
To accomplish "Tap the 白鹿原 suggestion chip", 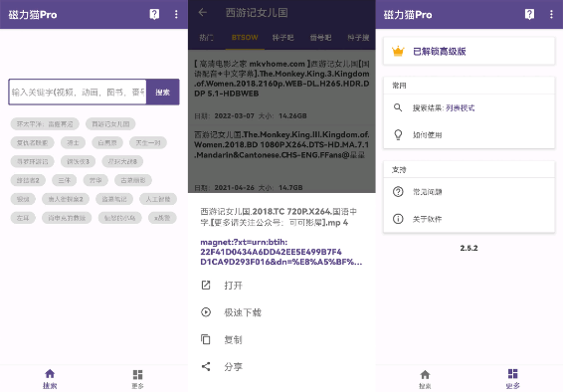I will (107, 142).
